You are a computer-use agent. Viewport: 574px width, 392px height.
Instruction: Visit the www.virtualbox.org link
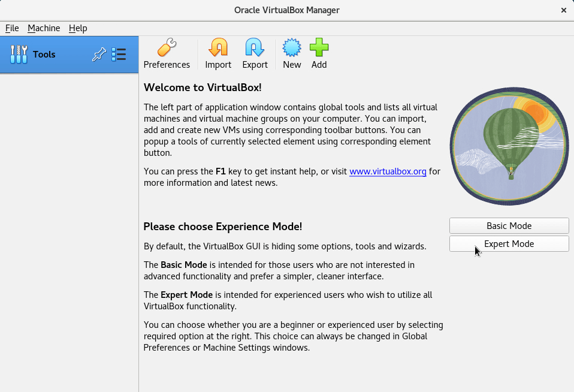coord(388,171)
